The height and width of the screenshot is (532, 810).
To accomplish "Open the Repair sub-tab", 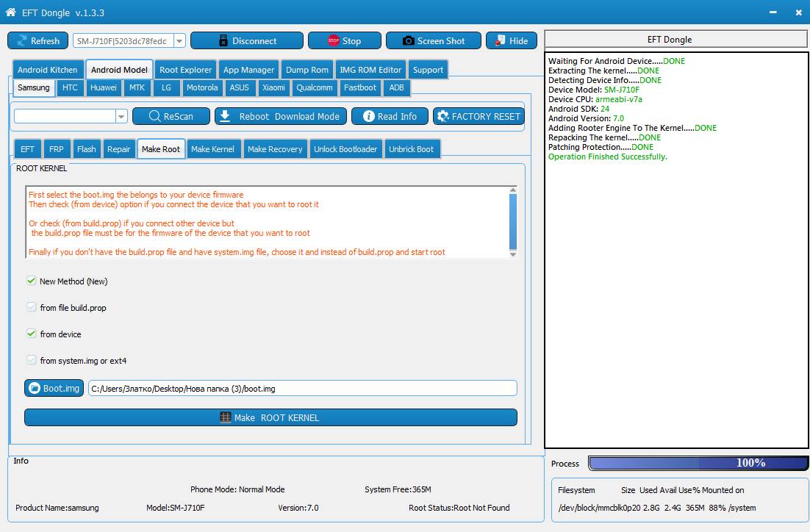I will point(119,149).
